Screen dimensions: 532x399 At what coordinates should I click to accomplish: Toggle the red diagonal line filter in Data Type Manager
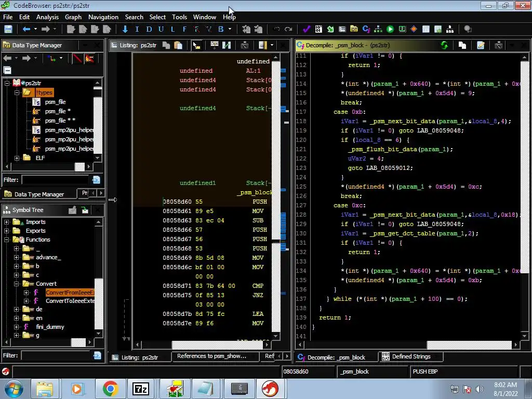coord(77,58)
